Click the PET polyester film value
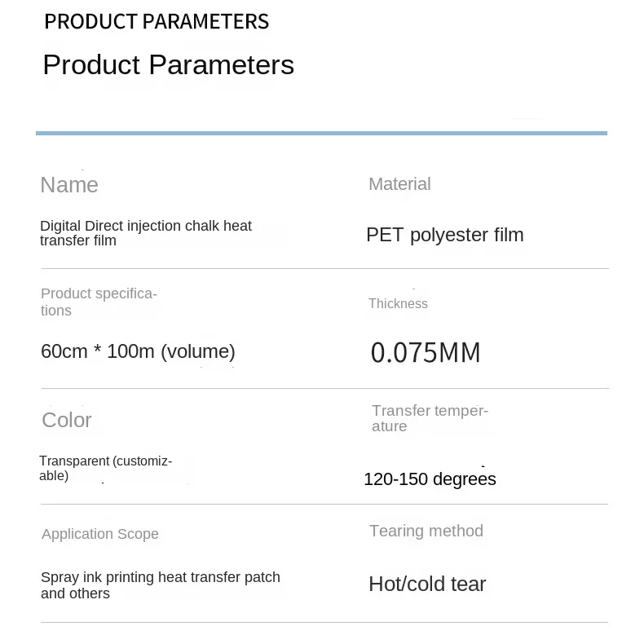This screenshot has width=644, height=644. (444, 235)
